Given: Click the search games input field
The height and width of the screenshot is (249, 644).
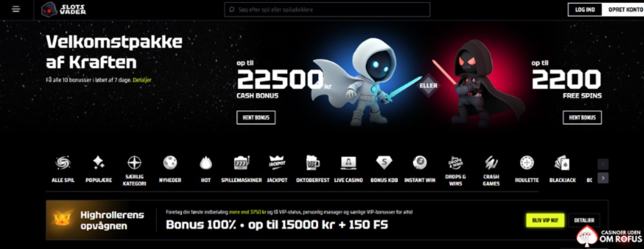Looking at the screenshot, I should [x=327, y=10].
